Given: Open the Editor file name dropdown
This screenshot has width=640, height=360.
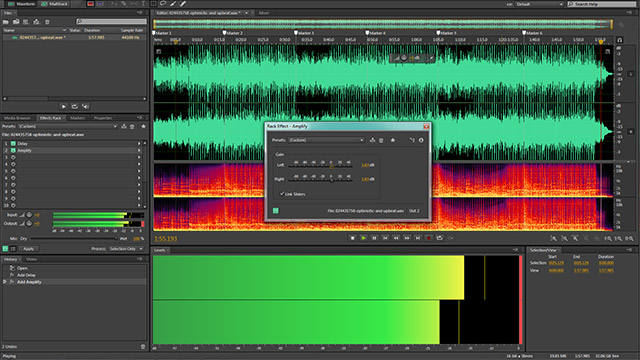Looking at the screenshot, I should point(247,13).
